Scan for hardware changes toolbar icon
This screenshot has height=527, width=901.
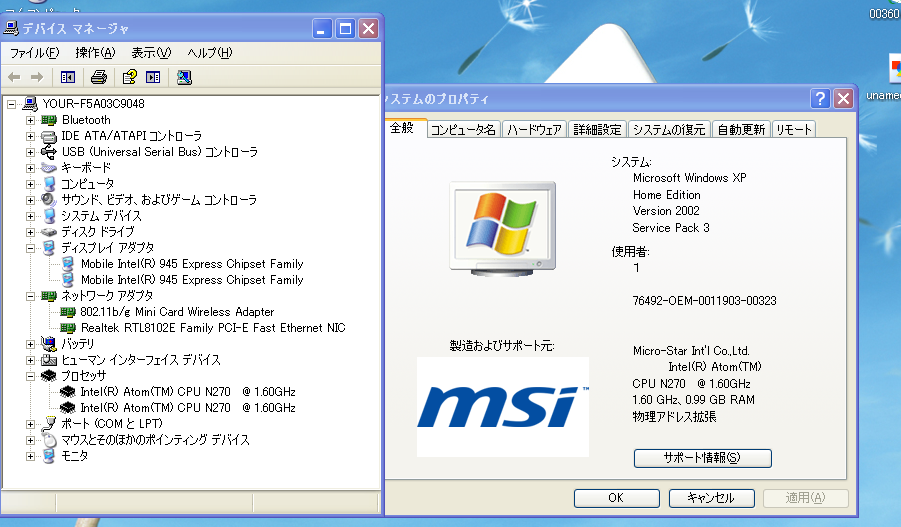click(x=184, y=77)
